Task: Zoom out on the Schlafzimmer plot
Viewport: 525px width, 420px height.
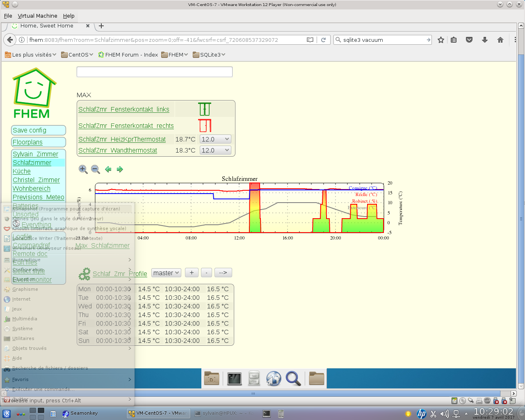Action: 96,169
